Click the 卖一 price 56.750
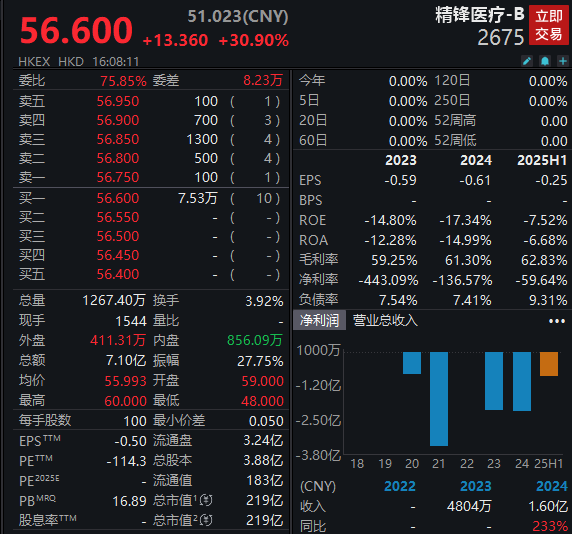This screenshot has height=534, width=572. (118, 177)
